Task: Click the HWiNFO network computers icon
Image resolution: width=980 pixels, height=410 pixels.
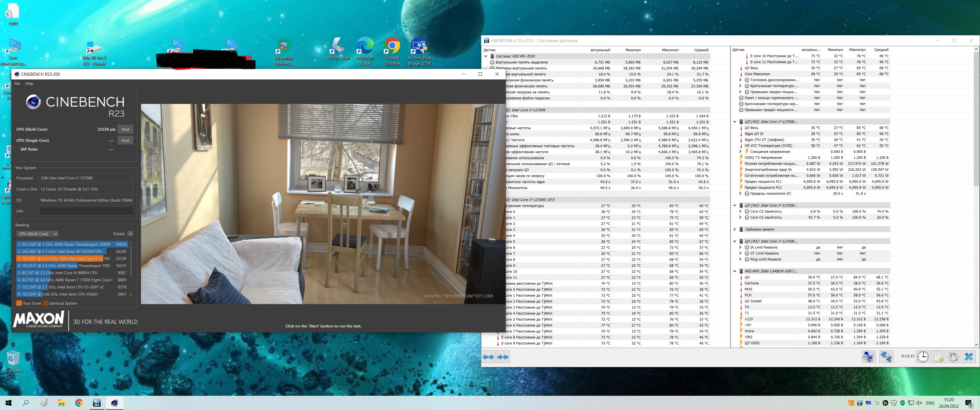Action: point(886,357)
